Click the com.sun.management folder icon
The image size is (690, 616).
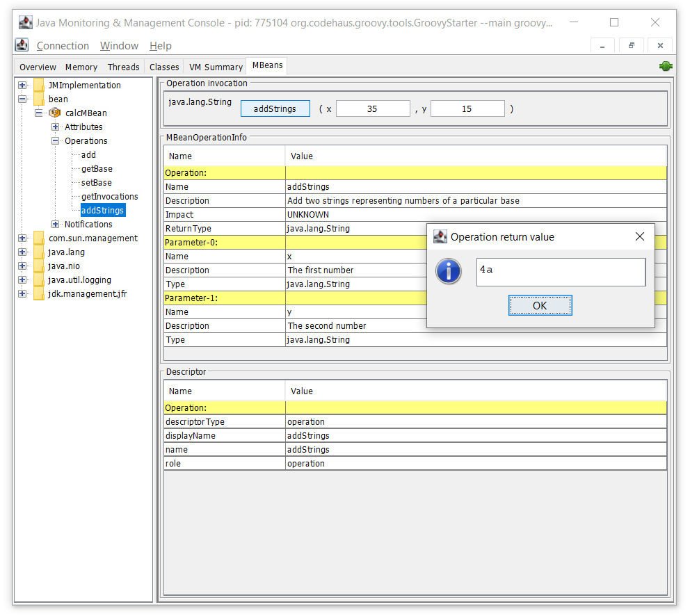click(x=38, y=238)
